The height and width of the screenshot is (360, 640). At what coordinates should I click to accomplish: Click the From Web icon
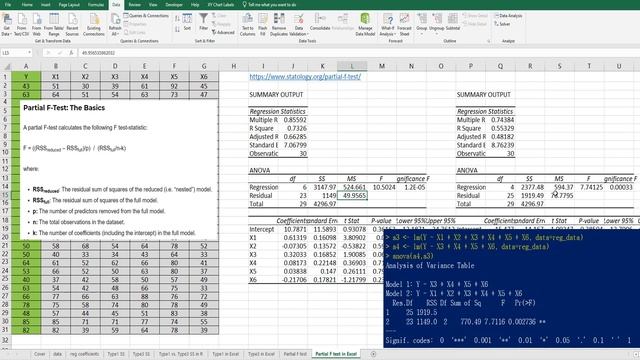click(37, 24)
